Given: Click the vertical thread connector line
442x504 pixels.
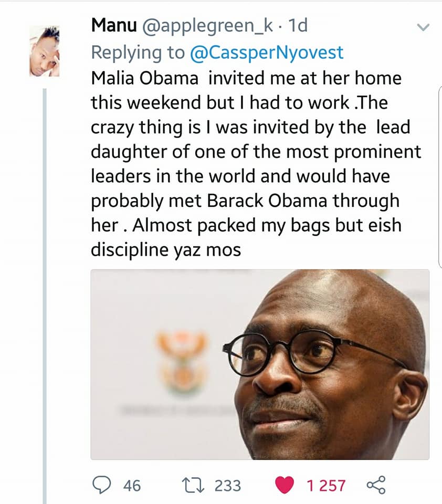Looking at the screenshot, I should click(x=45, y=296).
